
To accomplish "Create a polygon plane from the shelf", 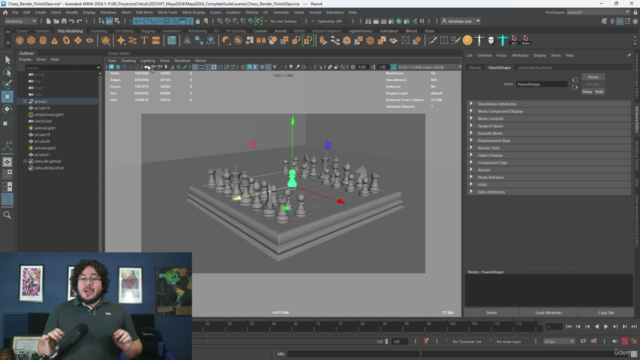I will click(78, 40).
